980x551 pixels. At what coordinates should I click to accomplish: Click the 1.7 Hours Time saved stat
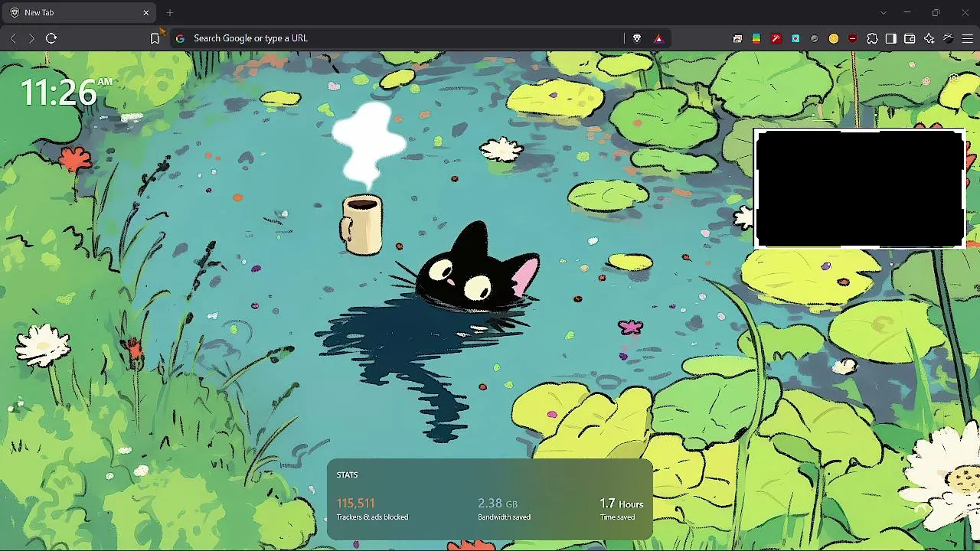pyautogui.click(x=622, y=509)
